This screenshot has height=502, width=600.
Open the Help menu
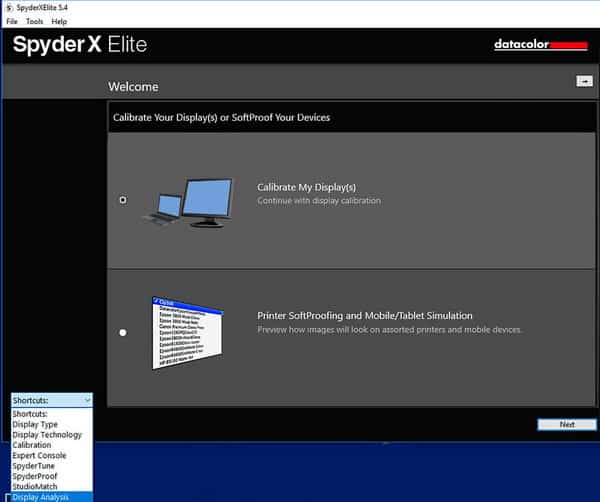[59, 21]
